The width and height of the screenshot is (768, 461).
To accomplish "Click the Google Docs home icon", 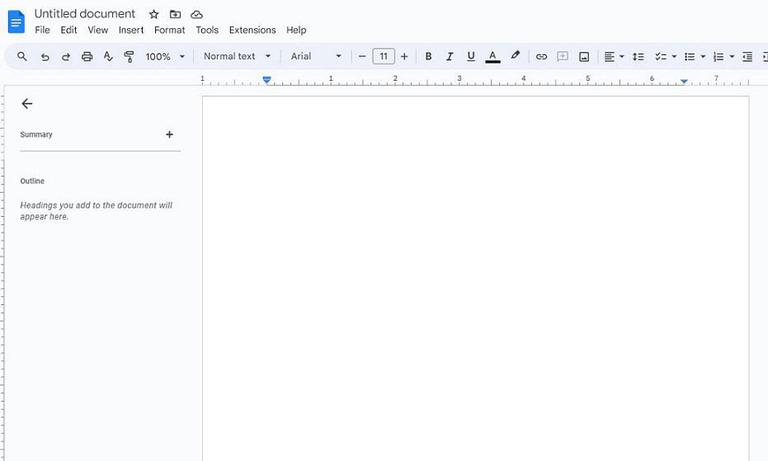I will [16, 22].
